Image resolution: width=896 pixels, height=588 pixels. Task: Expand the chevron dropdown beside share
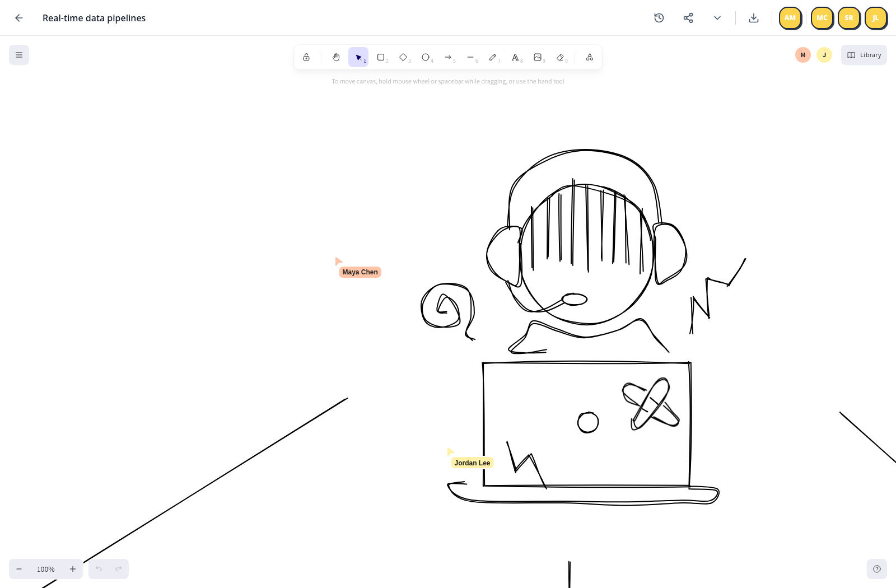click(x=717, y=18)
